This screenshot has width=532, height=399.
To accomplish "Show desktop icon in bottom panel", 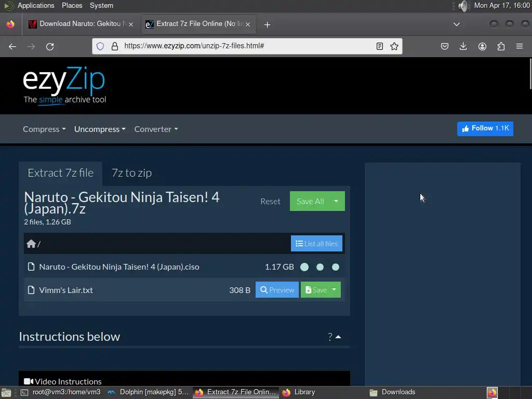I will [x=6, y=393].
